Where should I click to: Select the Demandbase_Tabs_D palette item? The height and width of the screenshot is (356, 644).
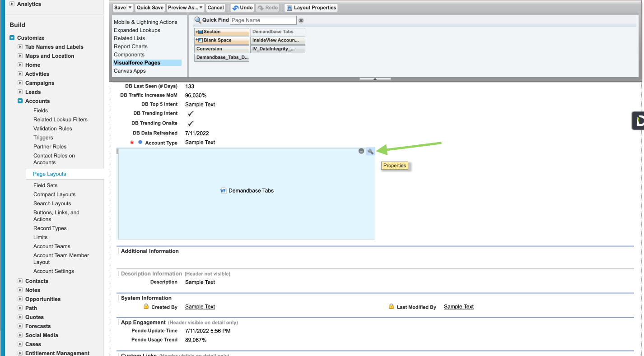(x=222, y=57)
